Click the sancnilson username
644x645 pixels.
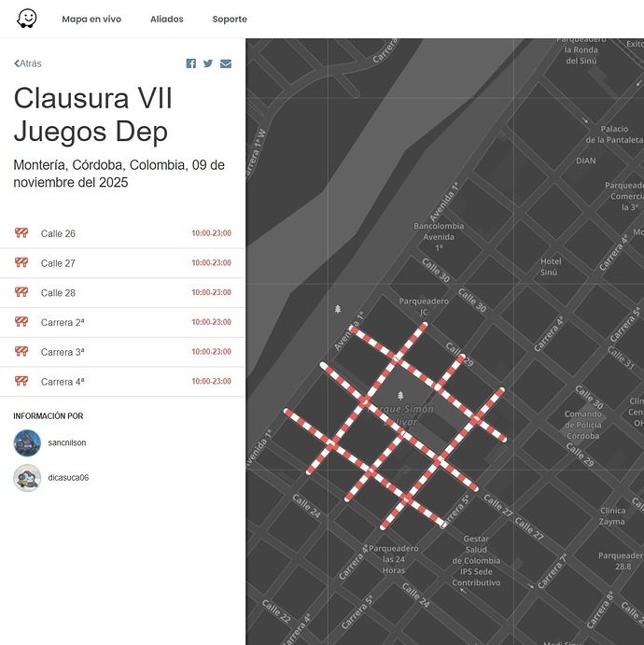click(x=67, y=442)
